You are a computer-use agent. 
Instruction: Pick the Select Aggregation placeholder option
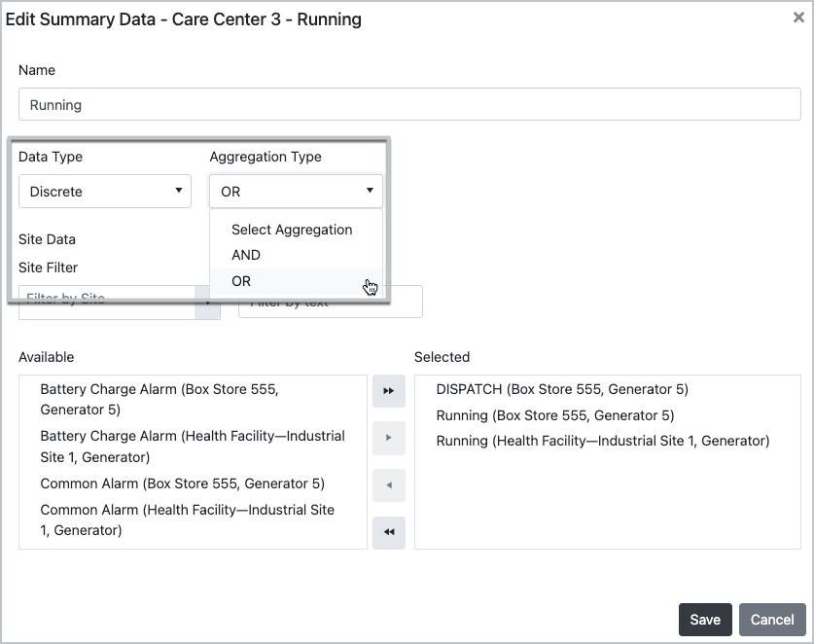(x=291, y=230)
